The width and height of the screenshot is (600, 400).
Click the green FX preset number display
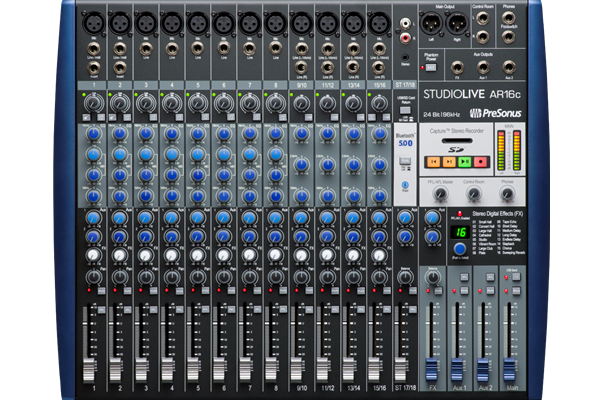tap(460, 232)
